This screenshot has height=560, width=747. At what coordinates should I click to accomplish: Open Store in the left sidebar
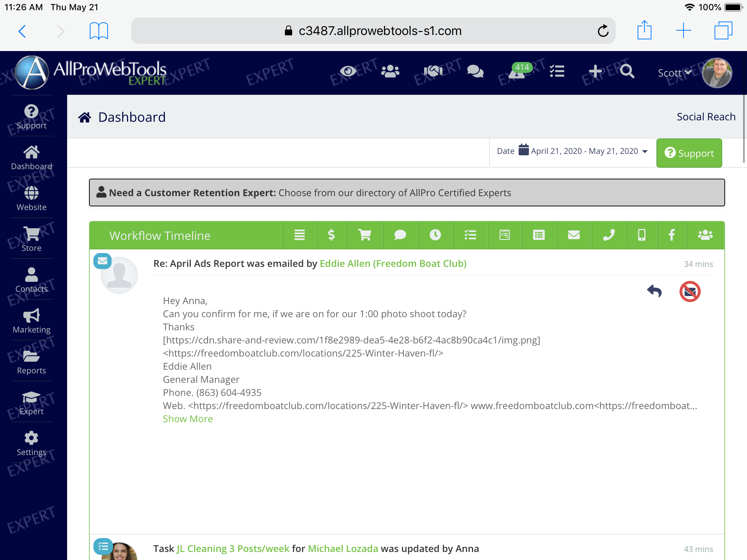(x=31, y=240)
